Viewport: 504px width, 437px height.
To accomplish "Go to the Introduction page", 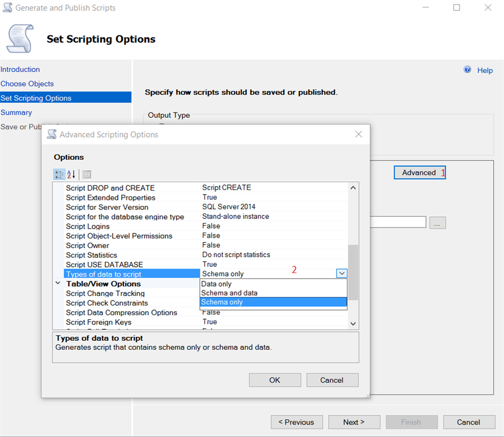I will tap(21, 69).
